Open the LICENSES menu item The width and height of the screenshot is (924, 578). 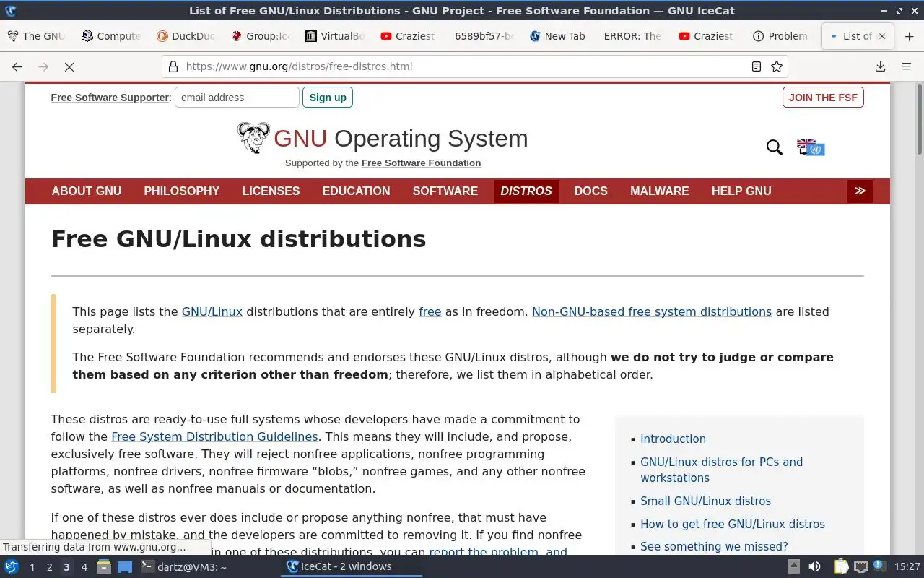click(x=271, y=191)
